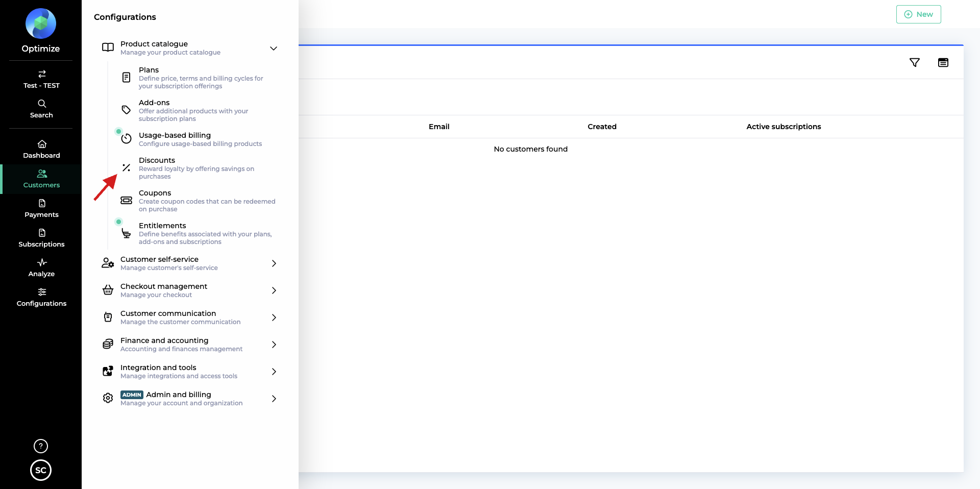The height and width of the screenshot is (489, 980).
Task: Open the Configurations sliders icon
Action: pyautogui.click(x=42, y=292)
